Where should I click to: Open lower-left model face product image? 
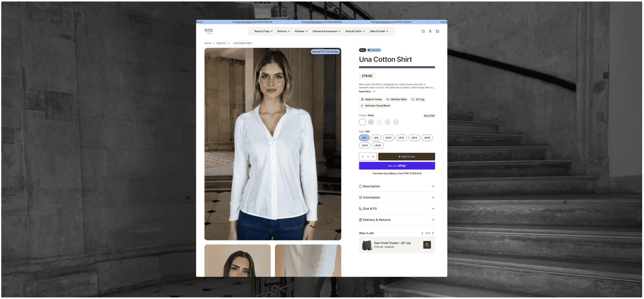pos(237,261)
